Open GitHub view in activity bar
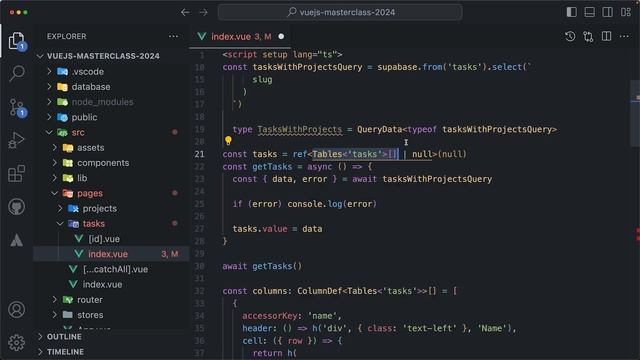This screenshot has height=360, width=640. coord(16,207)
